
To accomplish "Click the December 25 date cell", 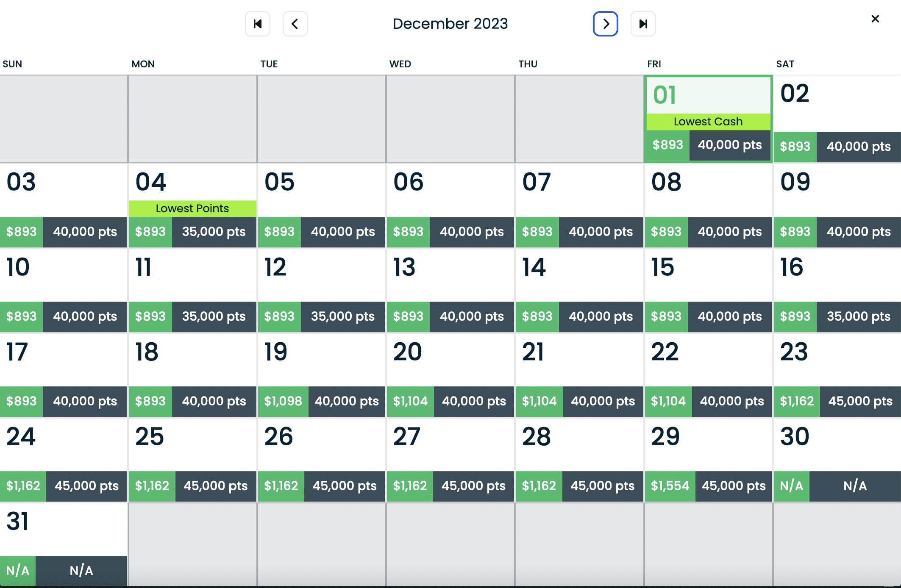I will click(192, 445).
